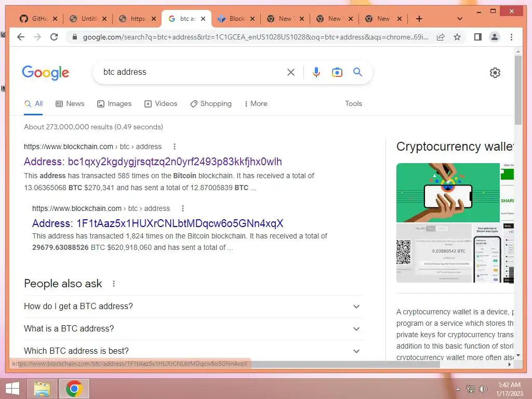Open the bc1qxy2kgdygjrsqtzq2n0yrf address result link
This screenshot has height=399, width=532.
pyautogui.click(x=153, y=162)
